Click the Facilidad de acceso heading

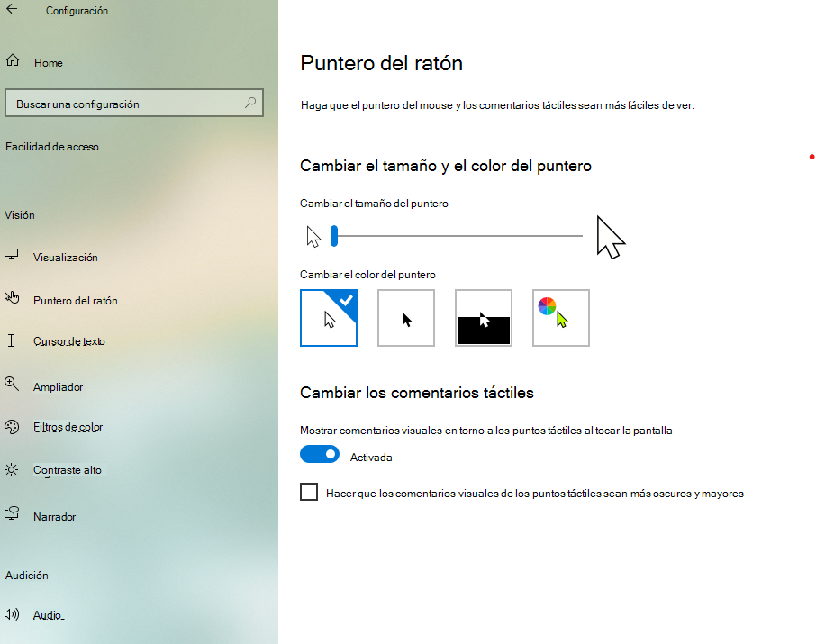(x=52, y=147)
